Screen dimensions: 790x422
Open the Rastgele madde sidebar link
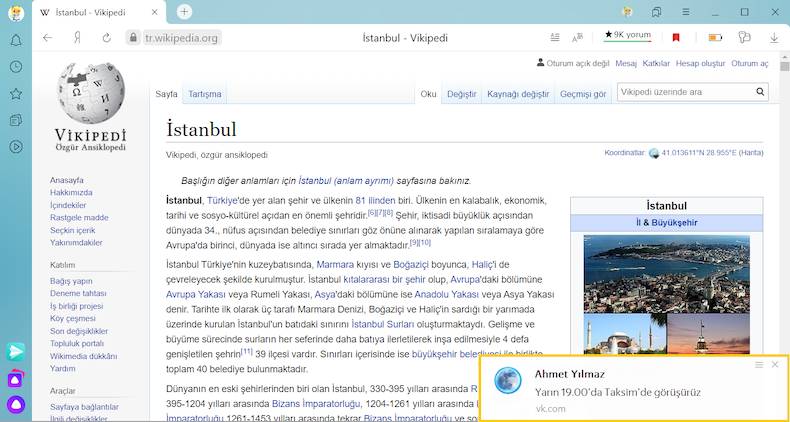79,217
